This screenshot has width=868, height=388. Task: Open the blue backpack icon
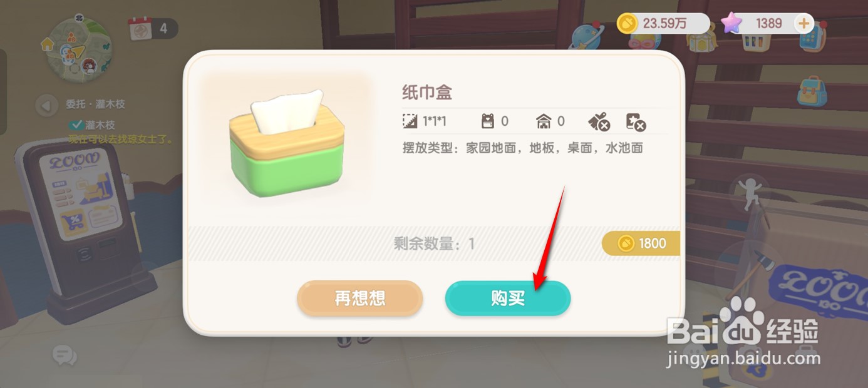[812, 91]
